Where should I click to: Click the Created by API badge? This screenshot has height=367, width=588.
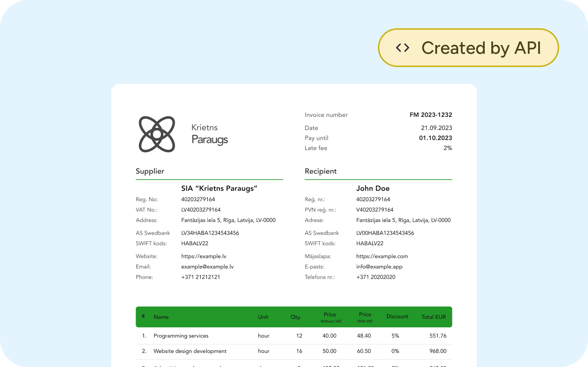pyautogui.click(x=468, y=48)
